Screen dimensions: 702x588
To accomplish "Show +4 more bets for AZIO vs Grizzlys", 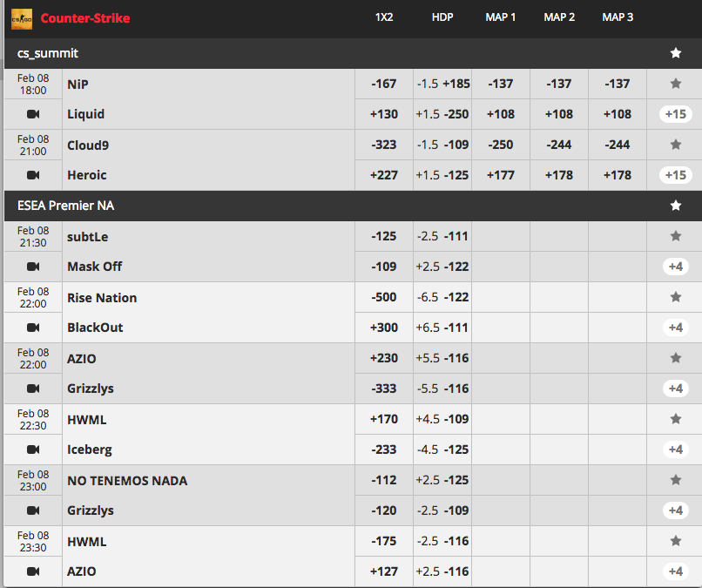I will point(676,389).
